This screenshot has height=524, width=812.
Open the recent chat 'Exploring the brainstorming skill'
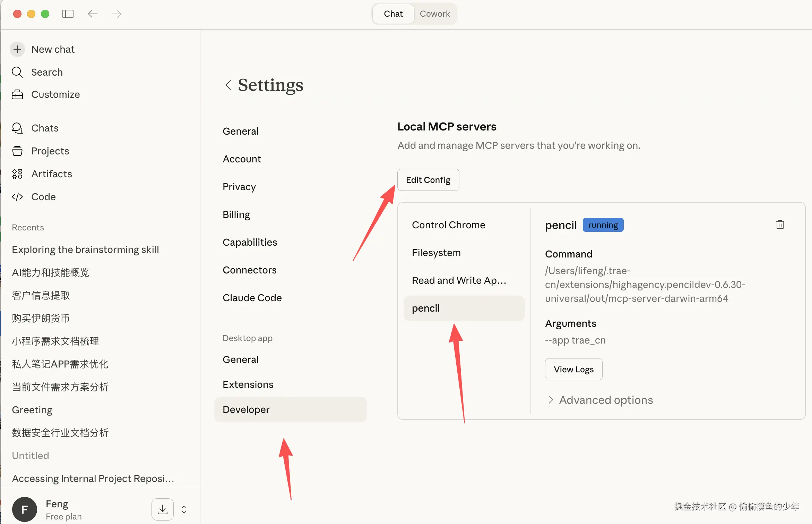[85, 250]
